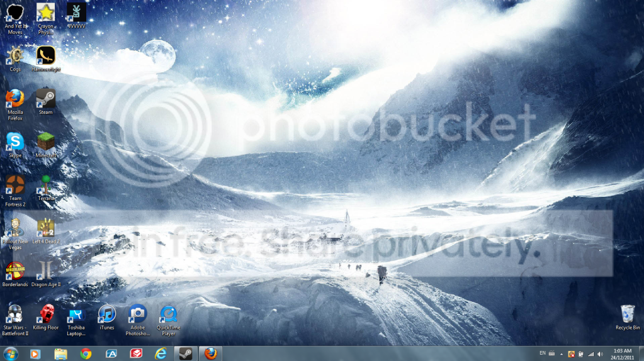This screenshot has width=644, height=361.
Task: Select the Star Wars Battlefront II shortcut
Action: point(15,320)
